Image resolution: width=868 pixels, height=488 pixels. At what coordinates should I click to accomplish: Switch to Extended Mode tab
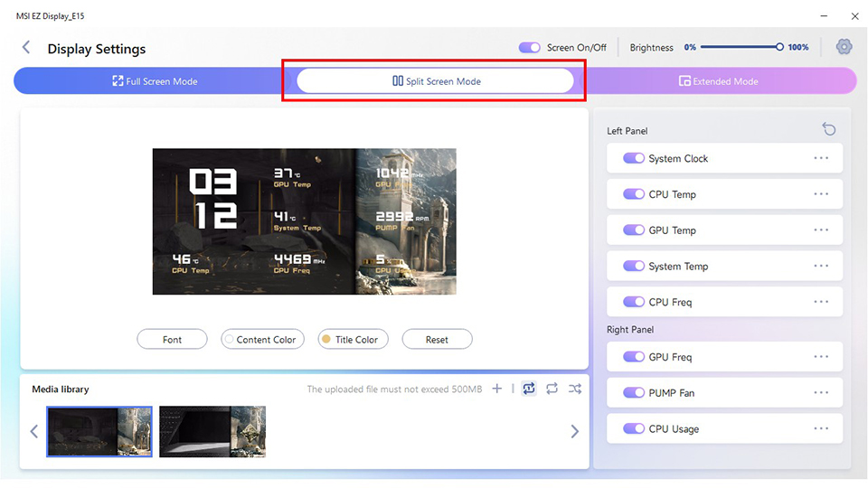point(718,81)
